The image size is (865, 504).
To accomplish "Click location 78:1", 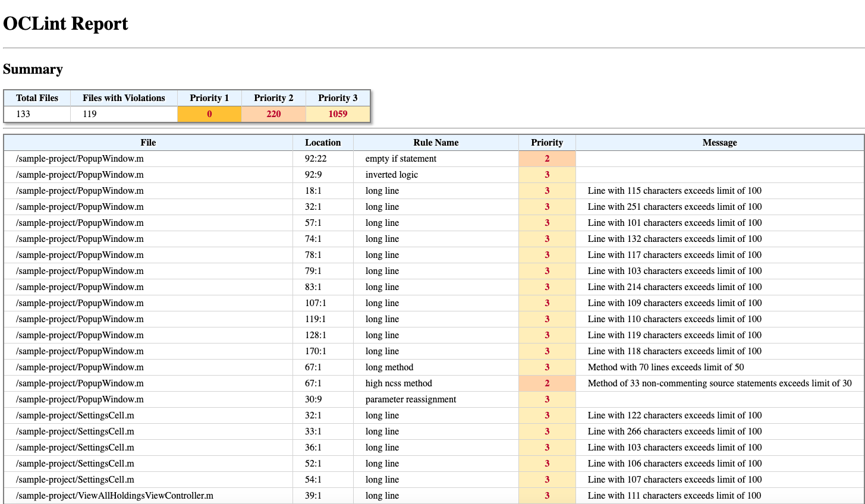I will pyautogui.click(x=313, y=255).
